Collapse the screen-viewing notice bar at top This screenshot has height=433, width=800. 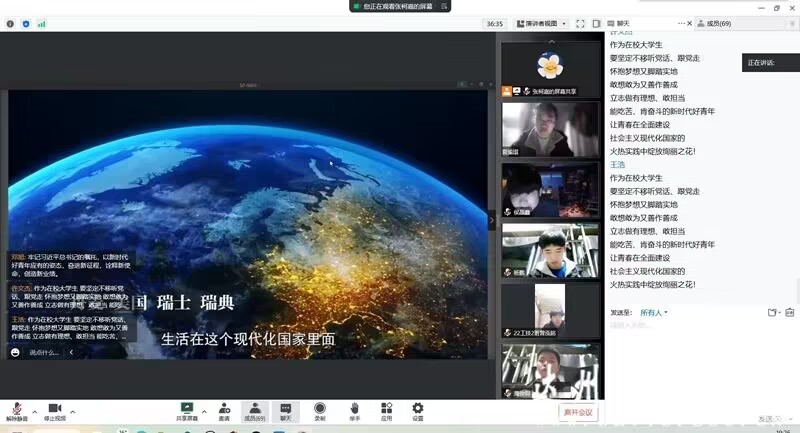444,6
